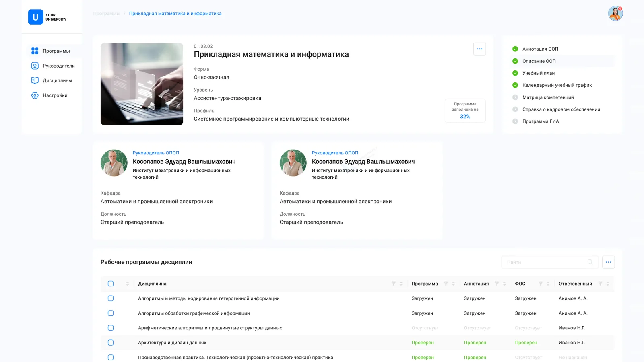Click gray clock icon beside Программа ГИА
Image resolution: width=644 pixels, height=362 pixels.
[x=515, y=121]
